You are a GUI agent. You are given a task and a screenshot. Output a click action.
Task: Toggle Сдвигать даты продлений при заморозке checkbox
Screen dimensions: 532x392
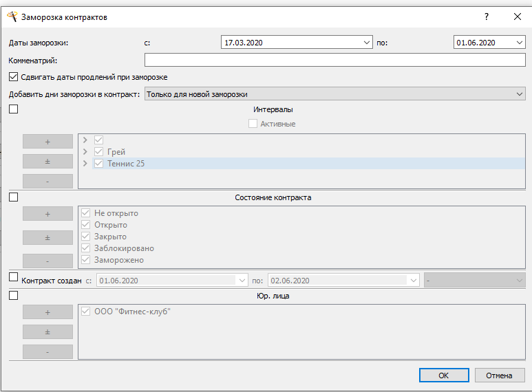click(x=13, y=77)
